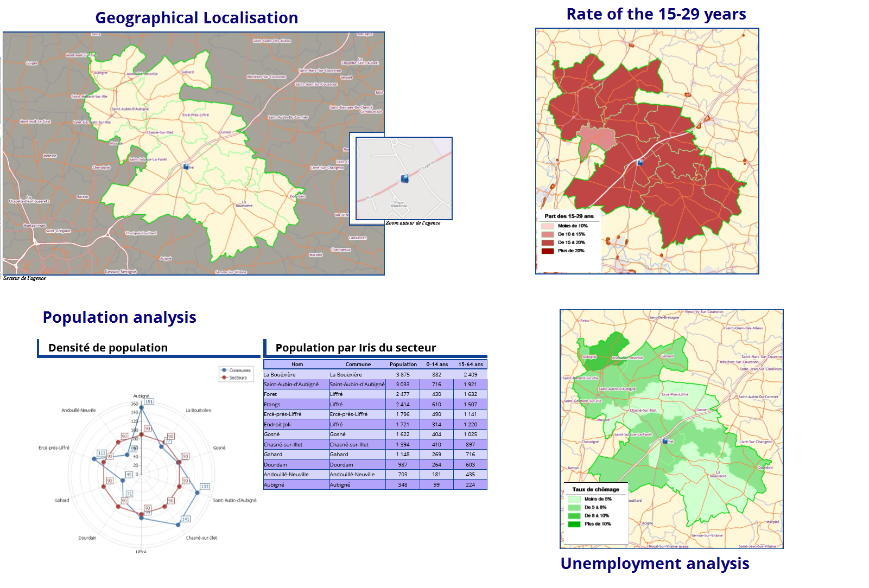
Task: Select 'La Bouëxière' in the Nom column
Action: pos(280,374)
